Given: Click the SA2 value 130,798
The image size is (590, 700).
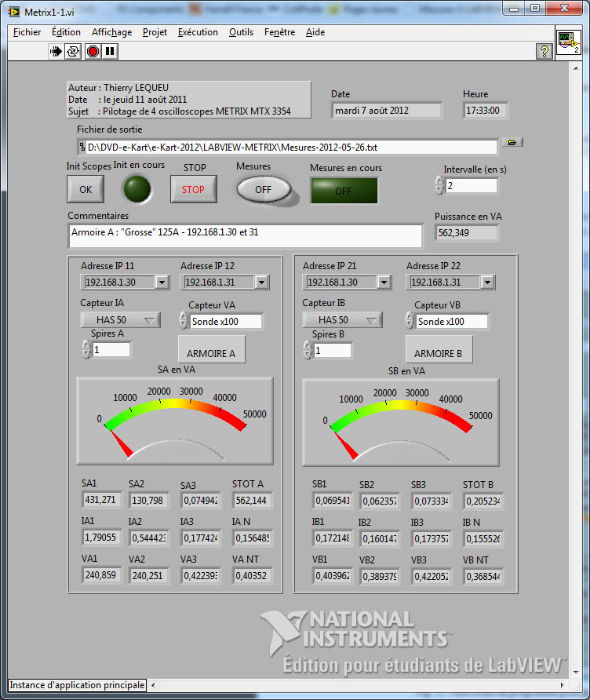Looking at the screenshot, I should coord(149,501).
